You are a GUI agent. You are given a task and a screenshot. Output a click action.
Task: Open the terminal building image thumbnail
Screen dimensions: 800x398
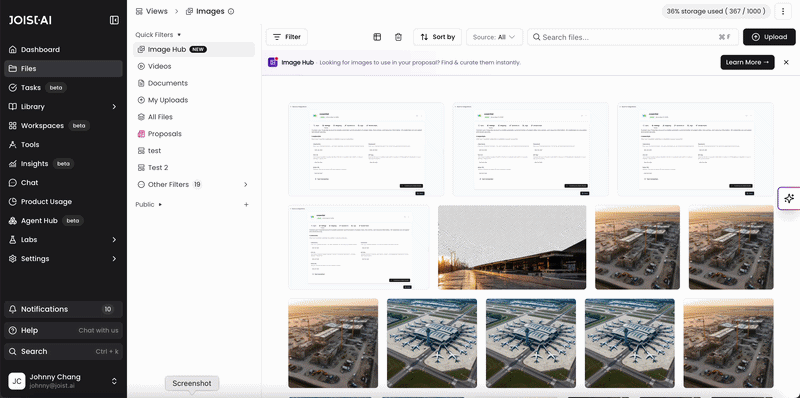click(512, 247)
